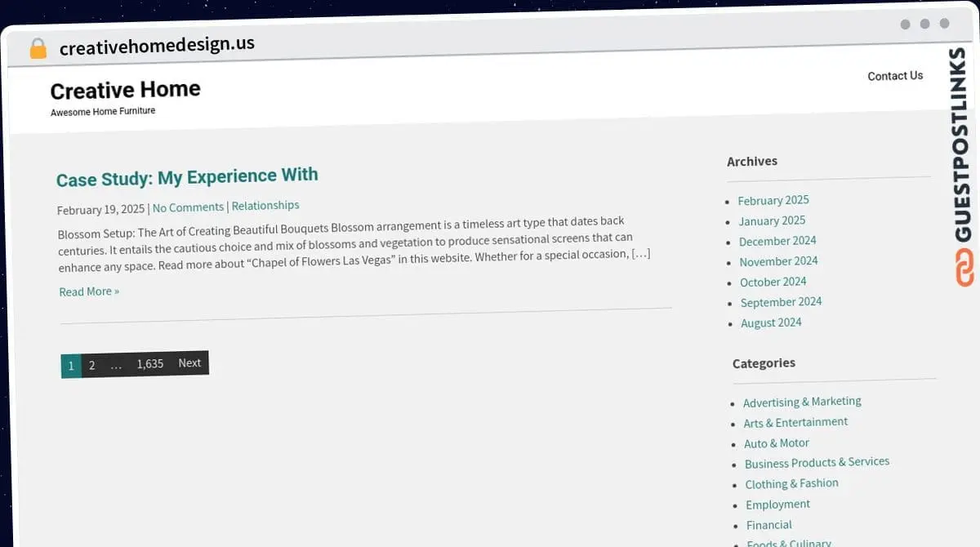Open the Contact Us menu item

895,76
